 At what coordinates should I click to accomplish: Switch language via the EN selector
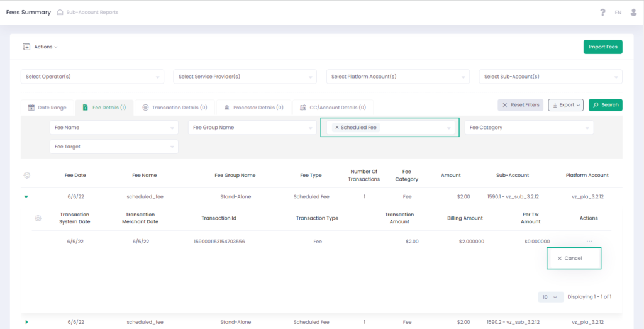coord(618,13)
